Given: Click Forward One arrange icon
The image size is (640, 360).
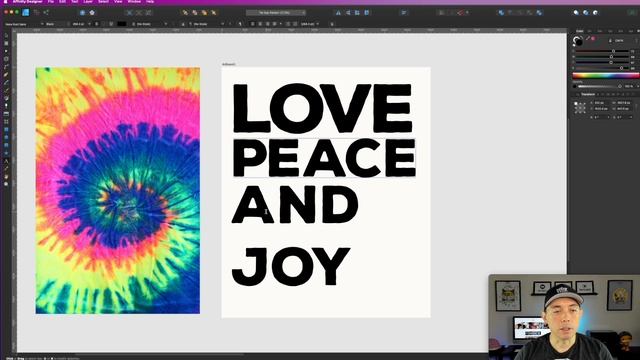Looking at the screenshot, I should pyautogui.click(x=204, y=13).
